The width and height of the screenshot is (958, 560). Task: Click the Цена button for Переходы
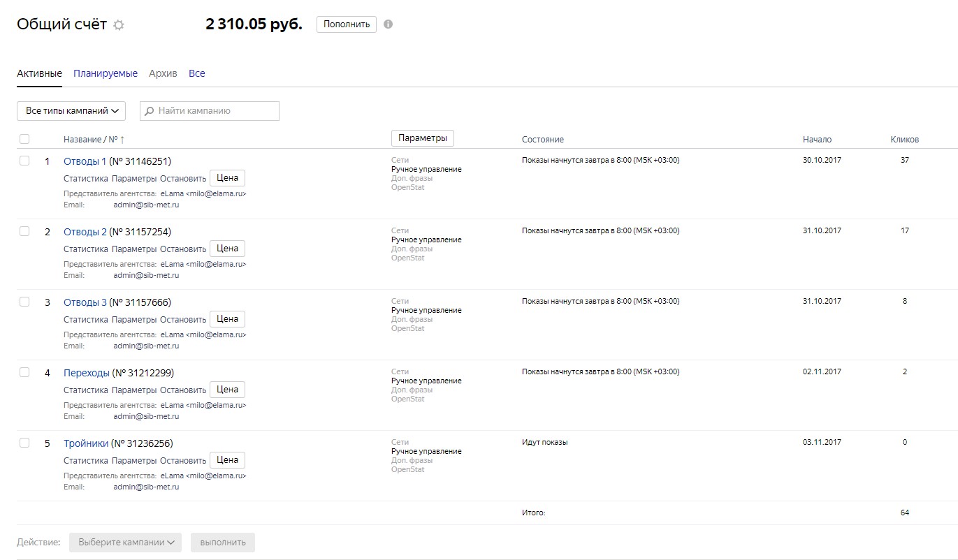click(x=228, y=390)
